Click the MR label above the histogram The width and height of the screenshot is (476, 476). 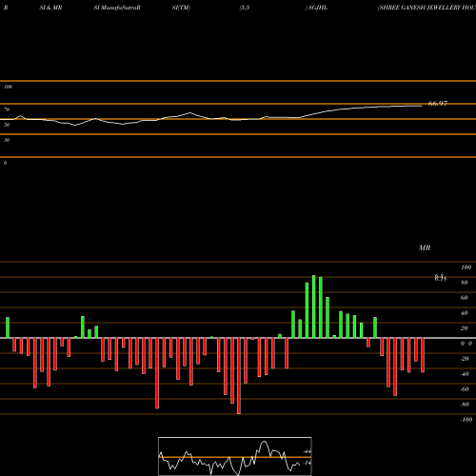(x=425, y=248)
